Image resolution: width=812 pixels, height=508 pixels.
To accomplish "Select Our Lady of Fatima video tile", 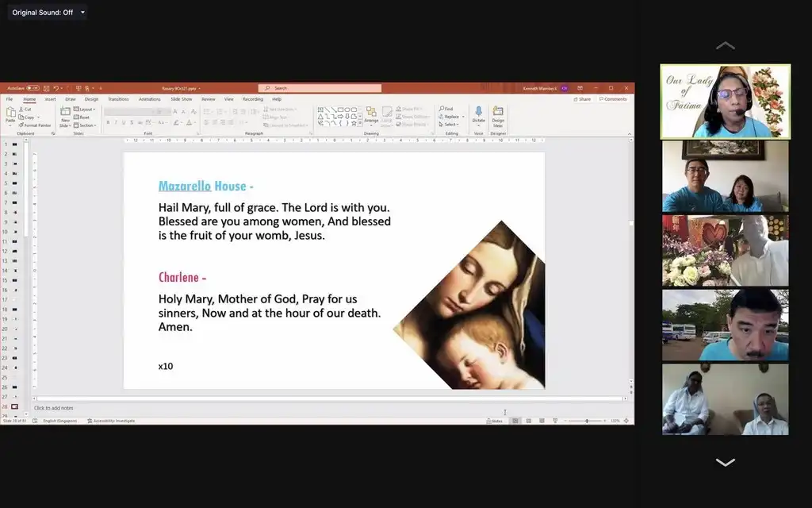I will point(725,102).
